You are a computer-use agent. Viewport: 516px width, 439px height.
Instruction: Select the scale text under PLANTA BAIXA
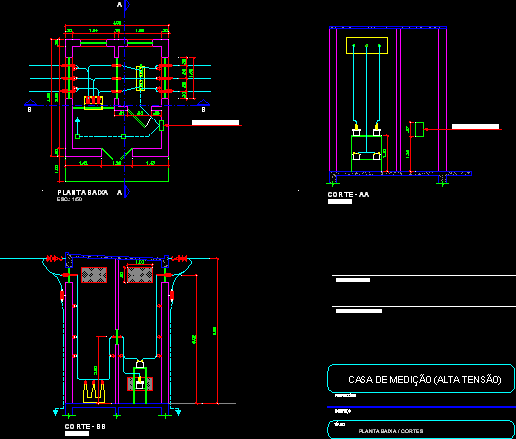pos(69,199)
